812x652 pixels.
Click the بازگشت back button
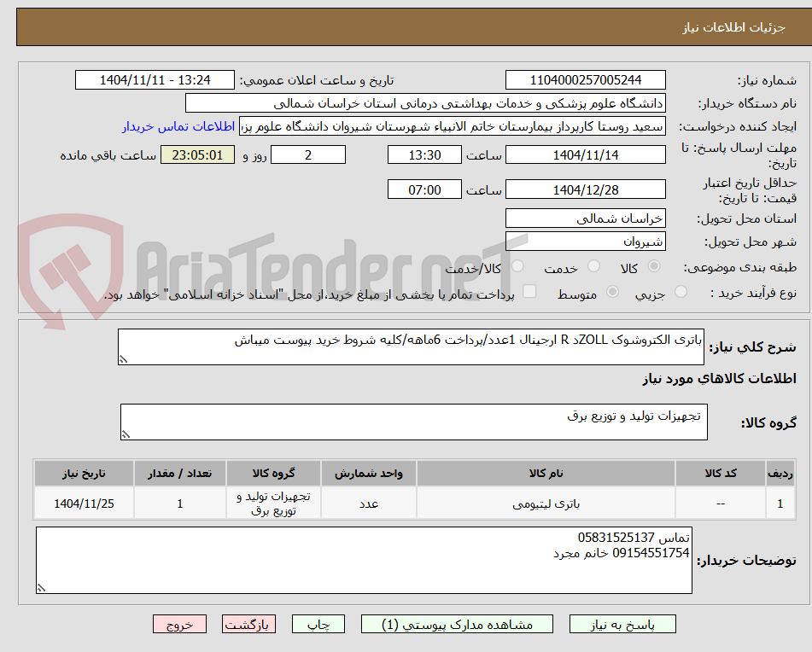click(x=248, y=624)
